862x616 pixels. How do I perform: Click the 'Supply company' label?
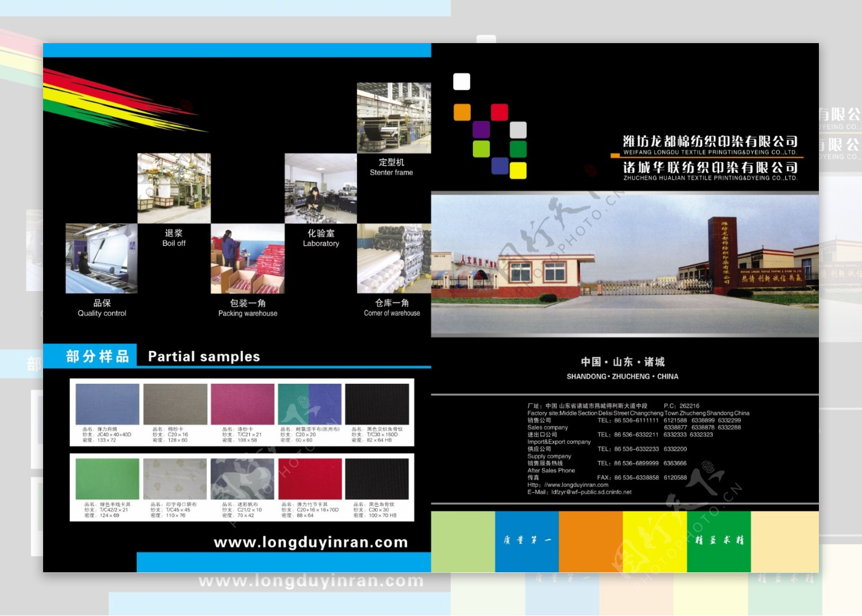click(549, 456)
